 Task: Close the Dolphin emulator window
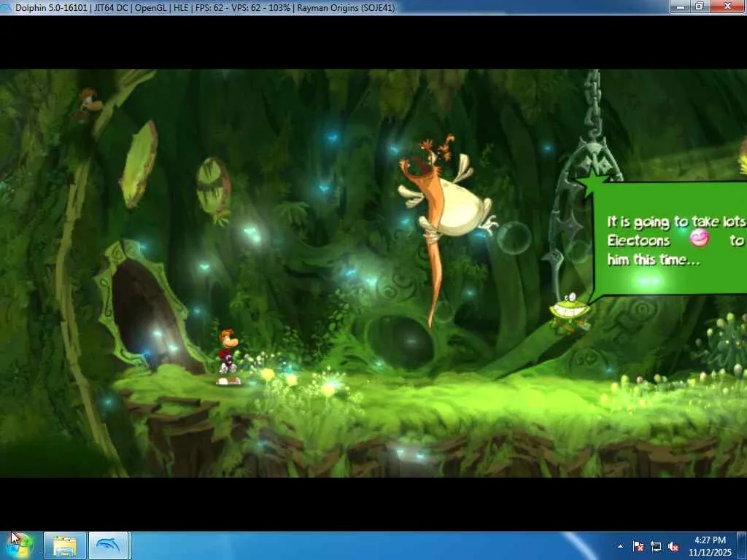(x=728, y=6)
